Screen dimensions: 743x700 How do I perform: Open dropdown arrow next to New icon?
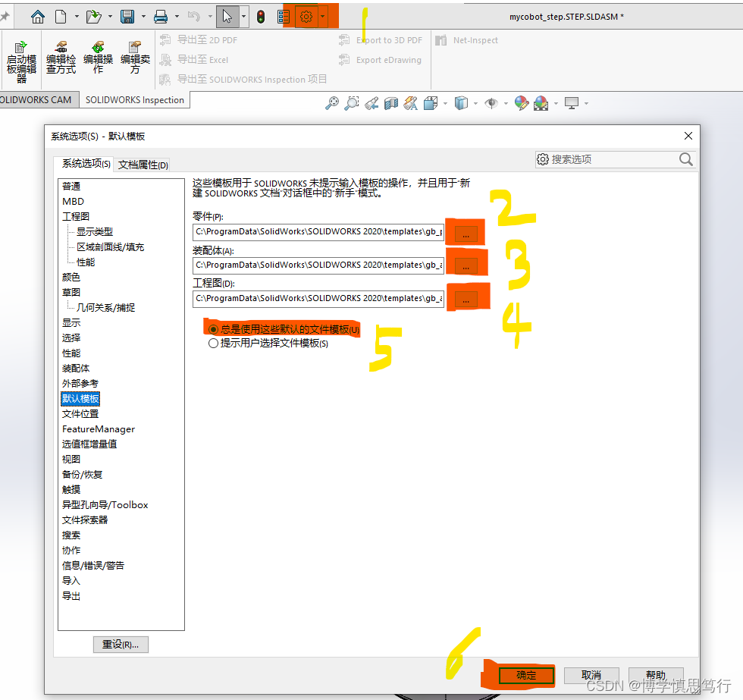coord(77,17)
